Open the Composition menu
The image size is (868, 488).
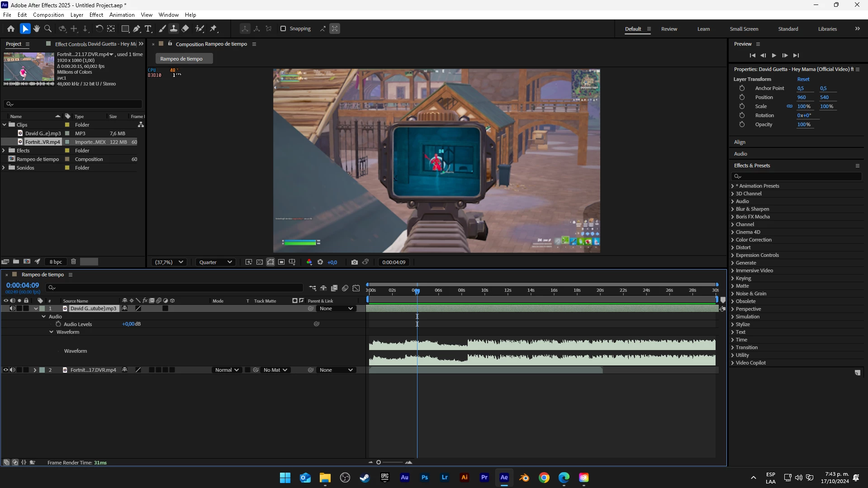pos(48,15)
